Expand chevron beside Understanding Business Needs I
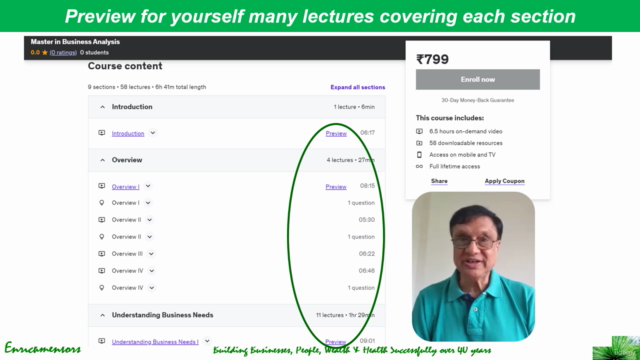Image resolution: width=640 pixels, height=360 pixels. coord(207,341)
